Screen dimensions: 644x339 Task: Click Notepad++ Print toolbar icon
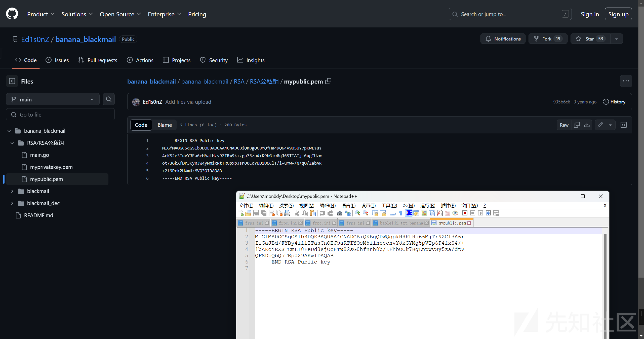(x=287, y=213)
